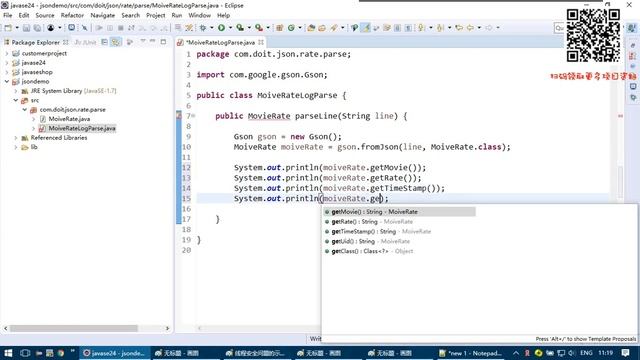640x360 pixels.
Task: Click the Open Task folder icon
Action: (322, 28)
